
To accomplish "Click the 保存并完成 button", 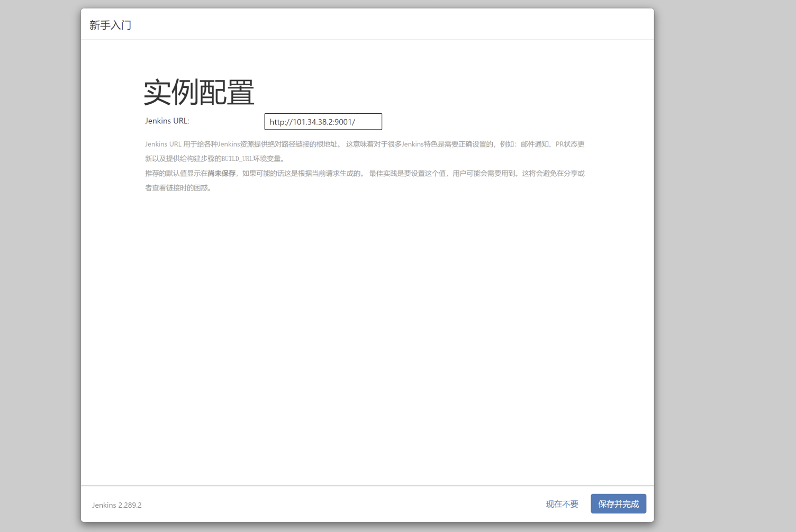I will point(618,504).
